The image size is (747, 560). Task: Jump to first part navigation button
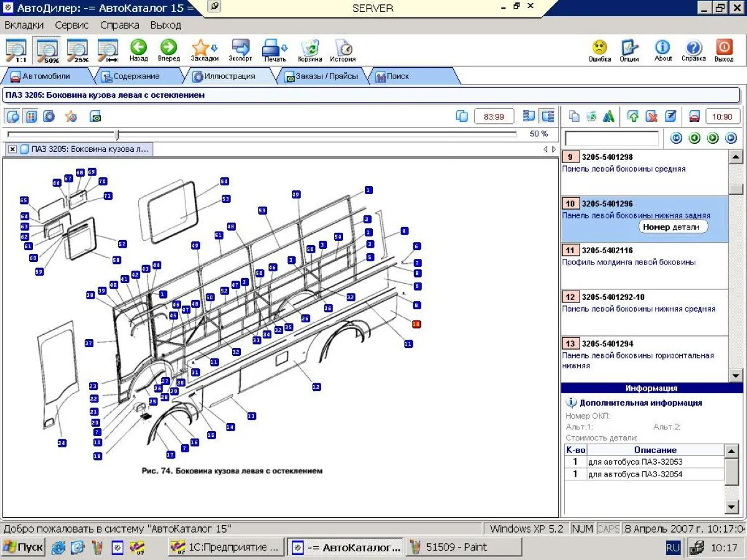point(676,138)
